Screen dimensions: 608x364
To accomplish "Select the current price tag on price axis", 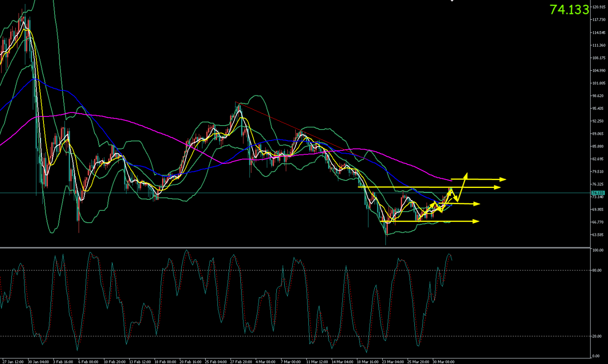I will click(598, 193).
